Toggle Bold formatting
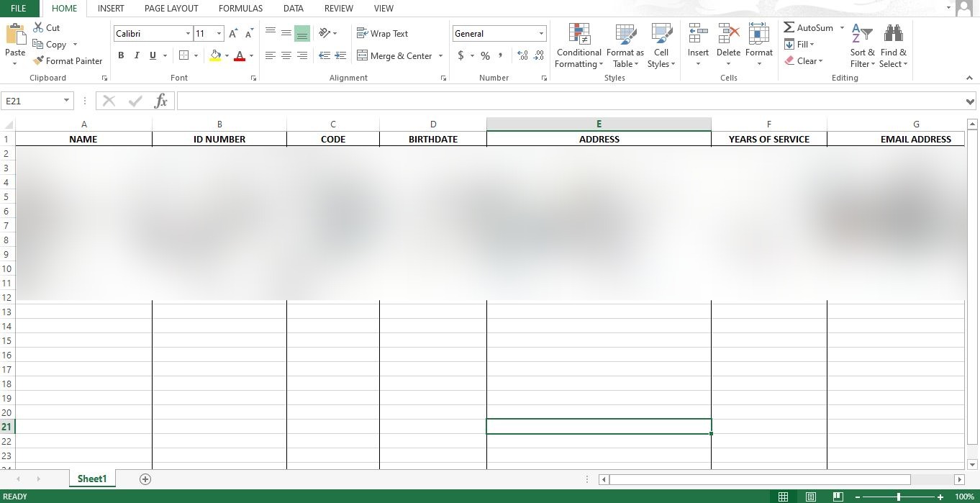Image resolution: width=980 pixels, height=503 pixels. click(x=121, y=55)
